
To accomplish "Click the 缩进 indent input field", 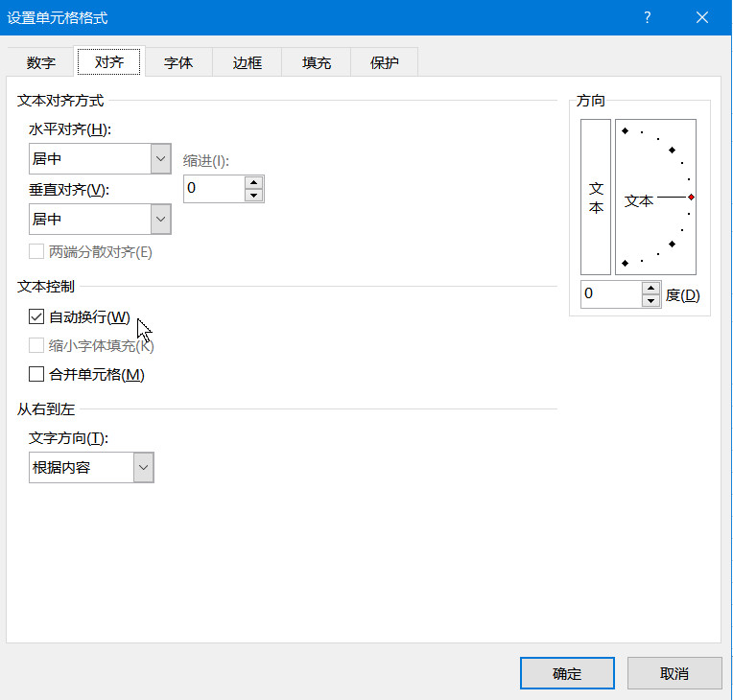I will point(214,189).
